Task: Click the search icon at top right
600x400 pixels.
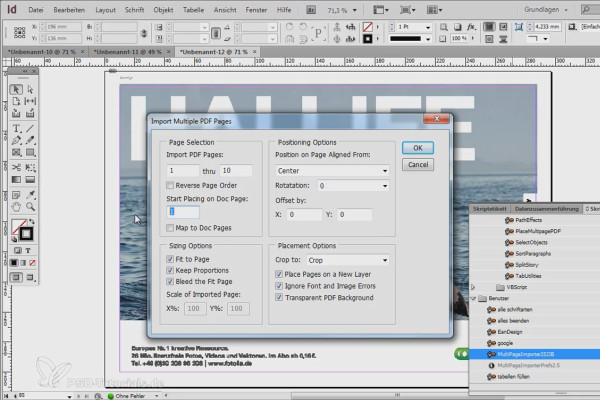Action: pyautogui.click(x=586, y=10)
